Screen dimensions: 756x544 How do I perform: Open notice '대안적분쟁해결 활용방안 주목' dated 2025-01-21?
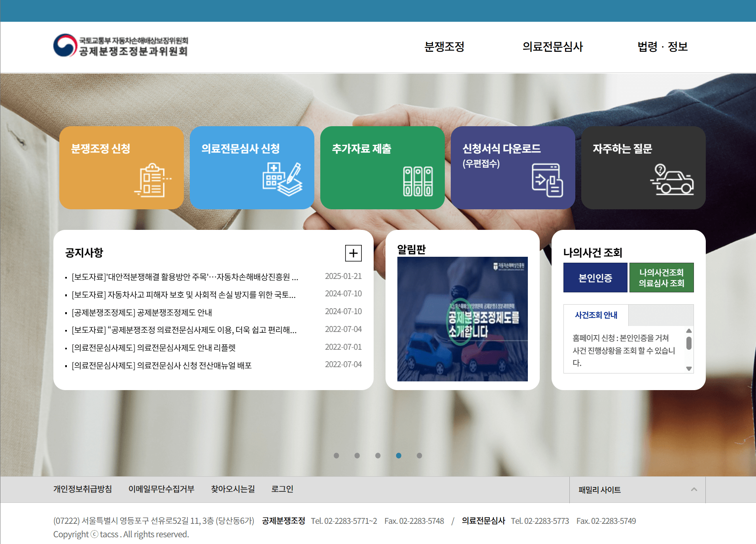tap(185, 277)
